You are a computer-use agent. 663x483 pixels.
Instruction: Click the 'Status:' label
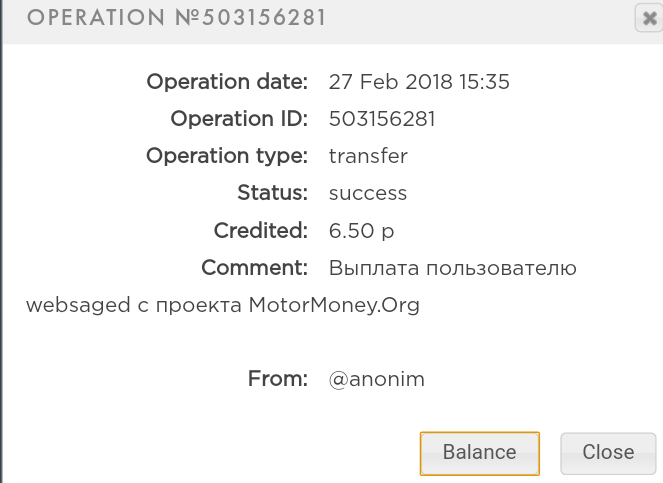[272, 193]
